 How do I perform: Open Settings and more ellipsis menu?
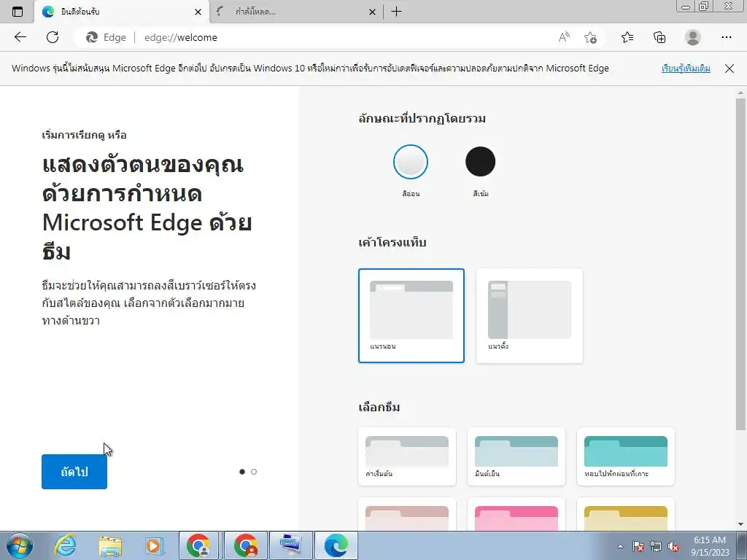click(x=726, y=37)
